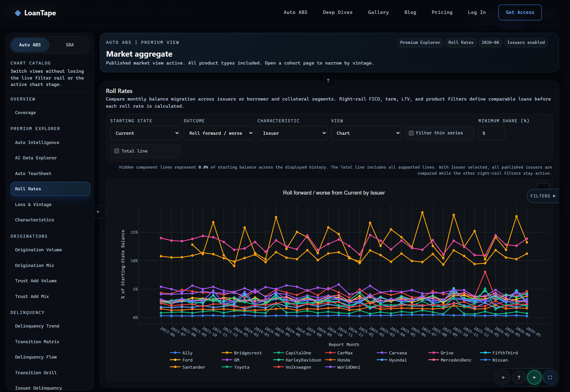Viewport: 570px width, 392px height.
Task: Check the Total line checkbox
Action: [116, 151]
